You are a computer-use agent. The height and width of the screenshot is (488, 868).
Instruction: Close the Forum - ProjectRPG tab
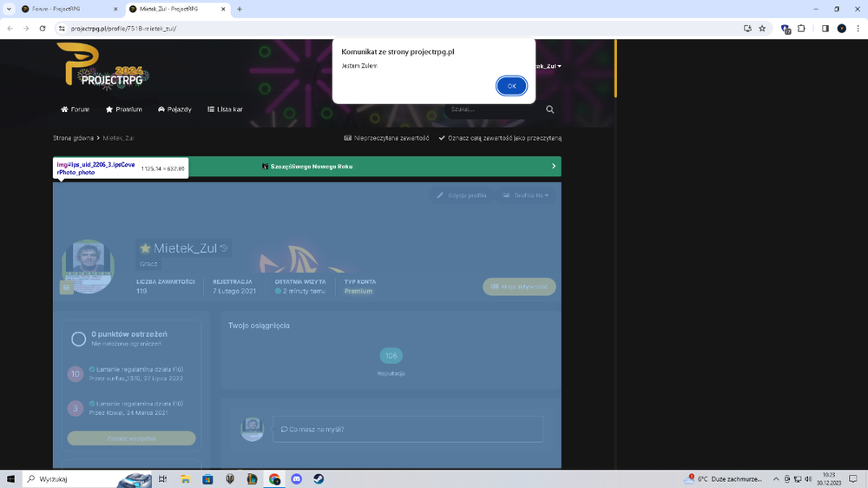coord(115,9)
